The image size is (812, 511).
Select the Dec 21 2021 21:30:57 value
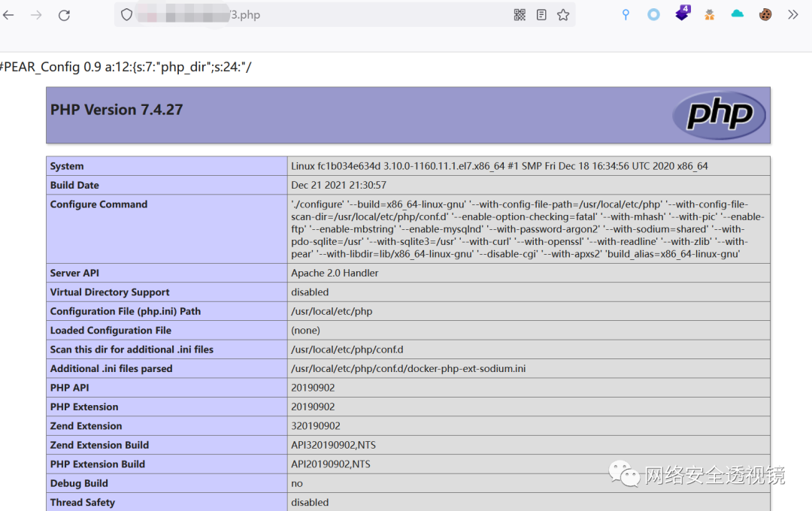tap(338, 186)
